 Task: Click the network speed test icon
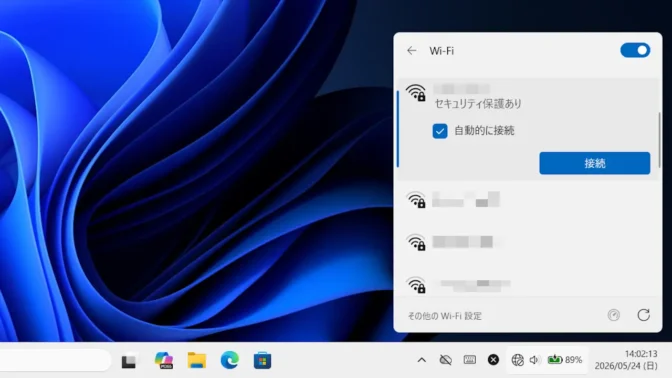point(614,315)
